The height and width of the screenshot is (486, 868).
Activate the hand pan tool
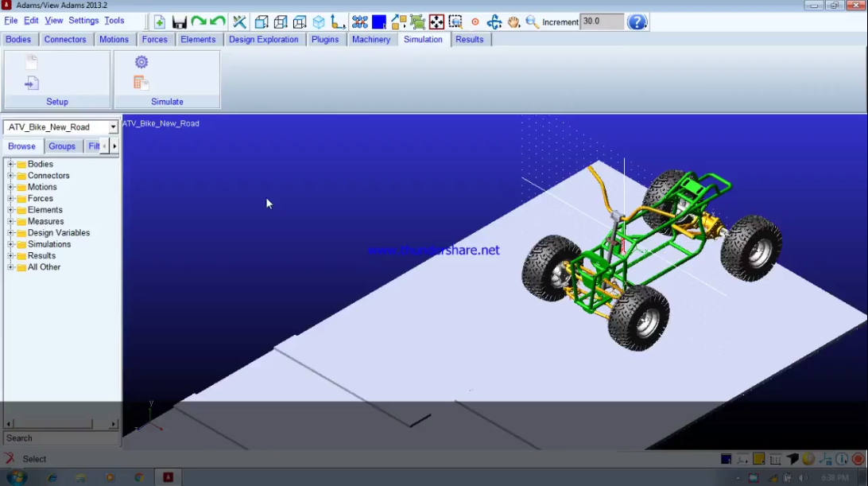coord(513,22)
